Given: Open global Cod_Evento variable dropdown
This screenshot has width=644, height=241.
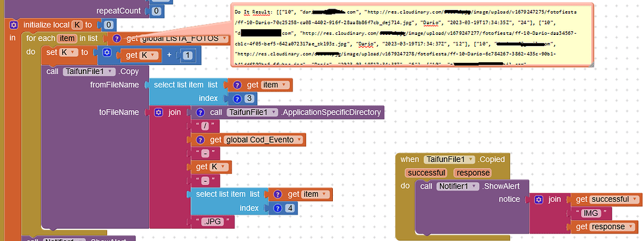Looking at the screenshot, I should point(263,140).
